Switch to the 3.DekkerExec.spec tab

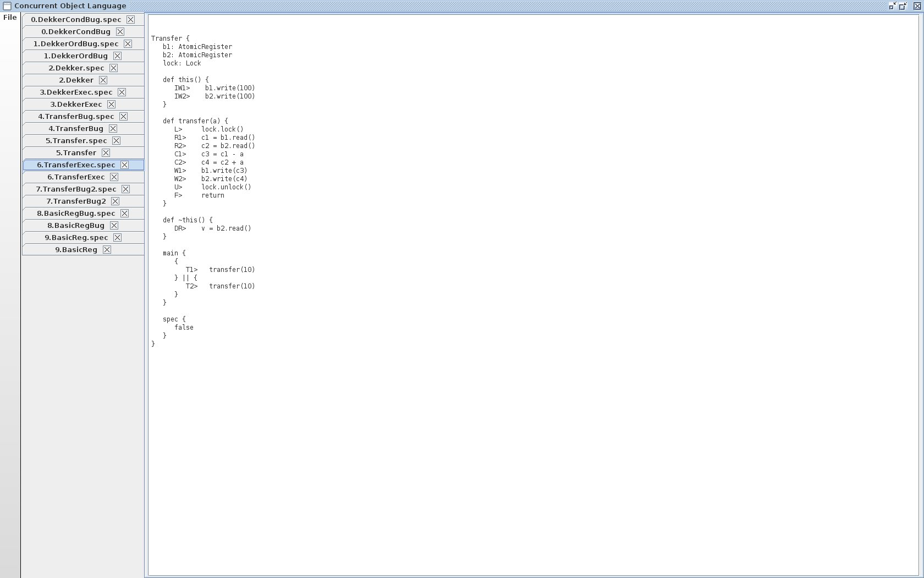[76, 92]
